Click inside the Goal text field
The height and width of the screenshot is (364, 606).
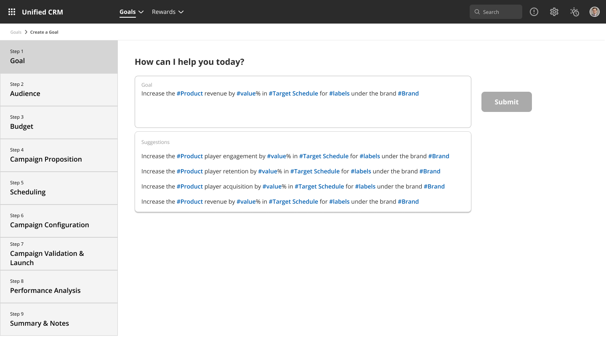pyautogui.click(x=303, y=109)
